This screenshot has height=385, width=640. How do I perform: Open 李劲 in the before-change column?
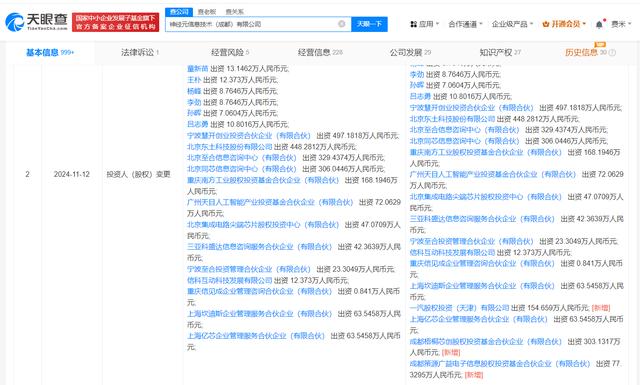pos(194,102)
